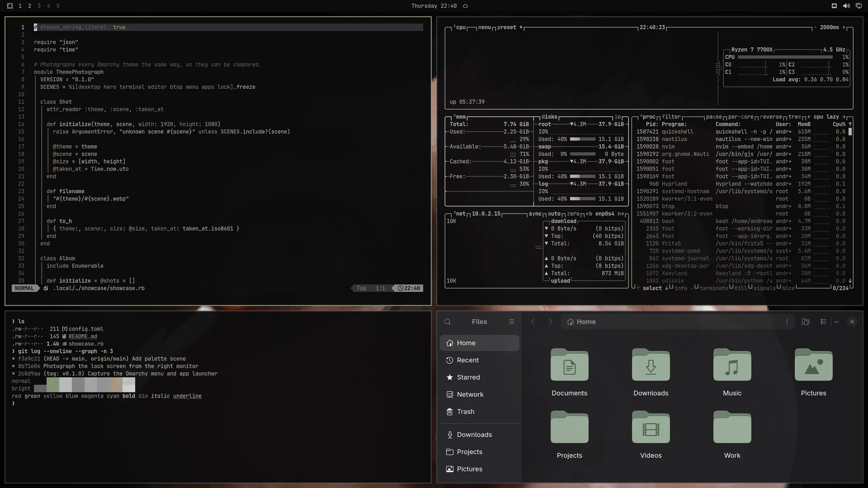Viewport: 868px width, 488px height.
Task: Click signals in btop process footer
Action: (764, 288)
